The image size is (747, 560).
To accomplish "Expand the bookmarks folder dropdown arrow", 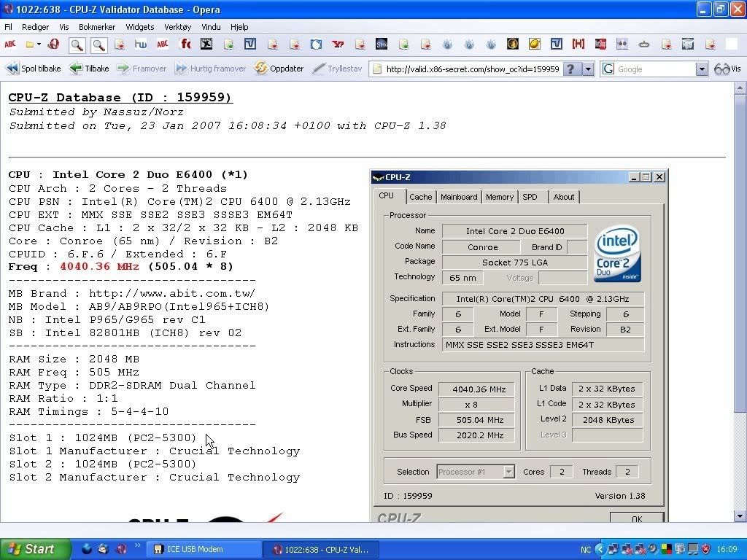I will [39, 44].
